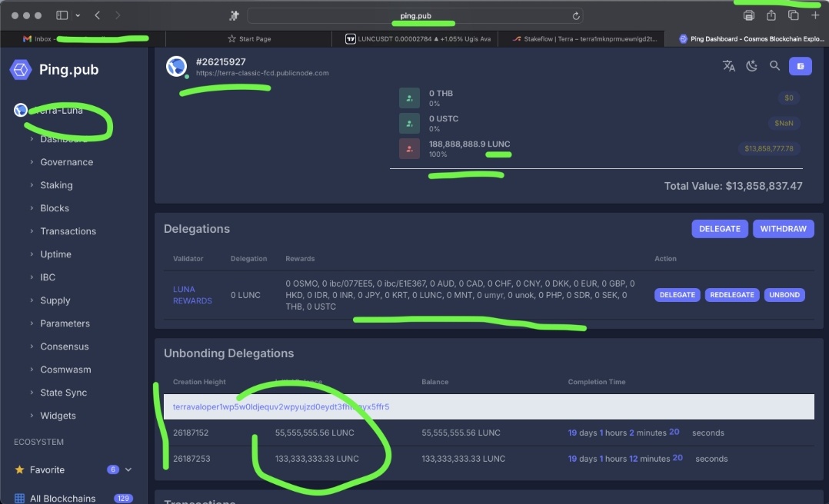Click the WITHDRAW button

pos(783,228)
